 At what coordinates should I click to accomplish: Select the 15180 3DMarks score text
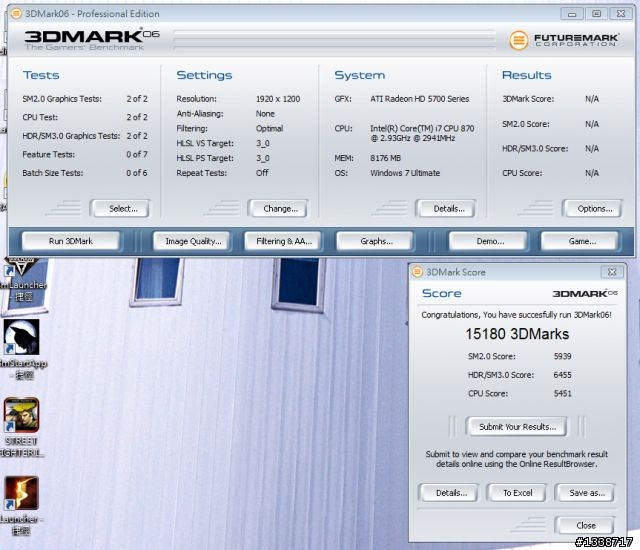coord(517,334)
